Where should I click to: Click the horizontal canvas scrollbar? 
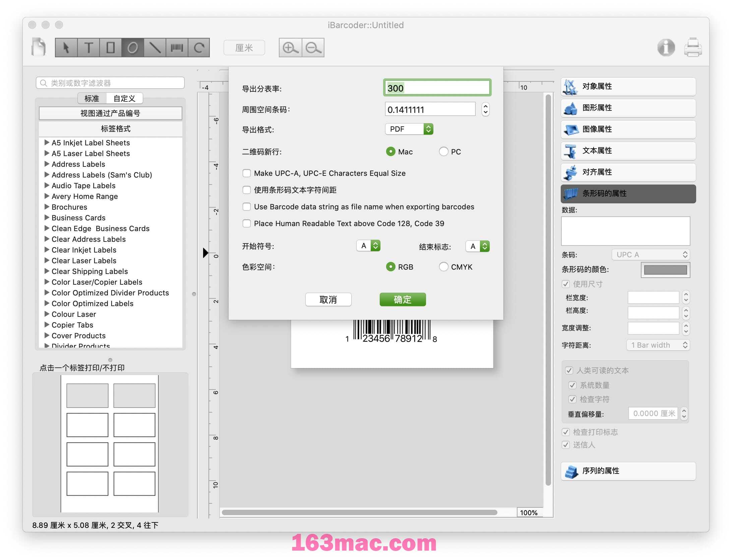pos(359,512)
